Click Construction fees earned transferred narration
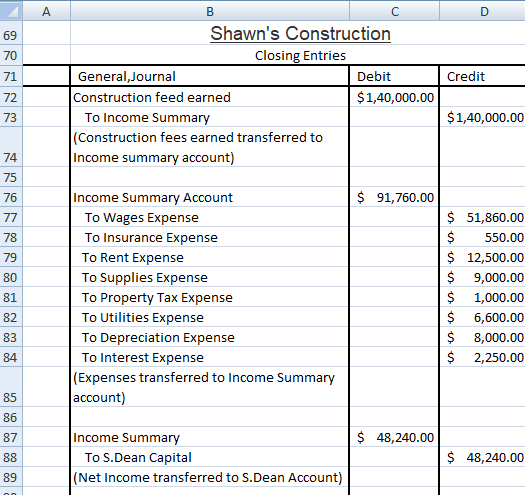Viewport: 525px width, 495px height. coord(210,147)
